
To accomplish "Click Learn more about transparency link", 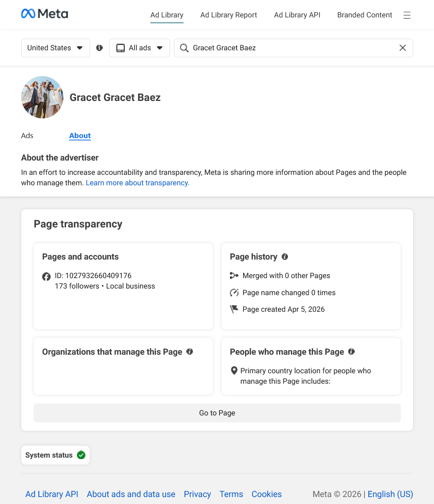I will coord(138,183).
